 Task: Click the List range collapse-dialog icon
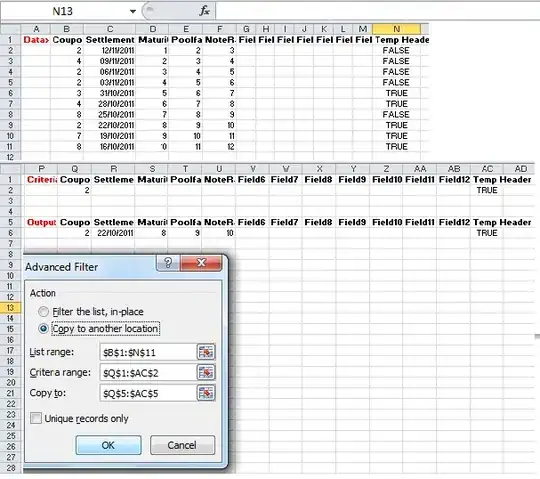206,352
